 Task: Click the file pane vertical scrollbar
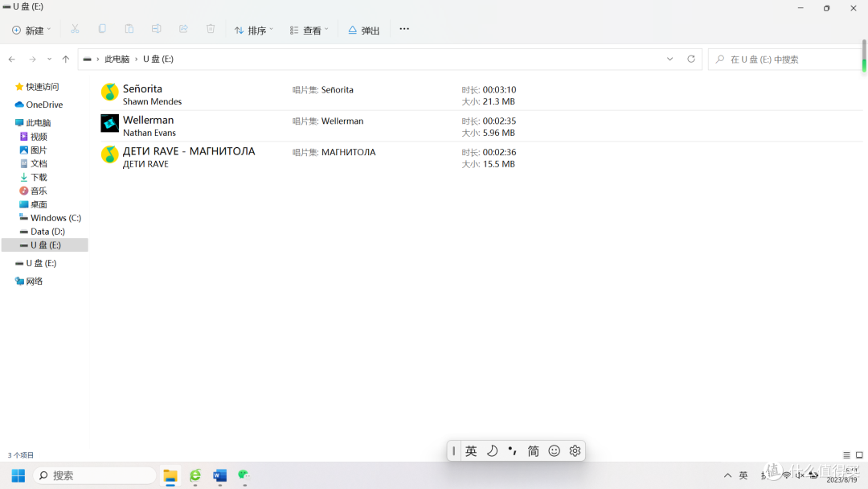[864, 55]
